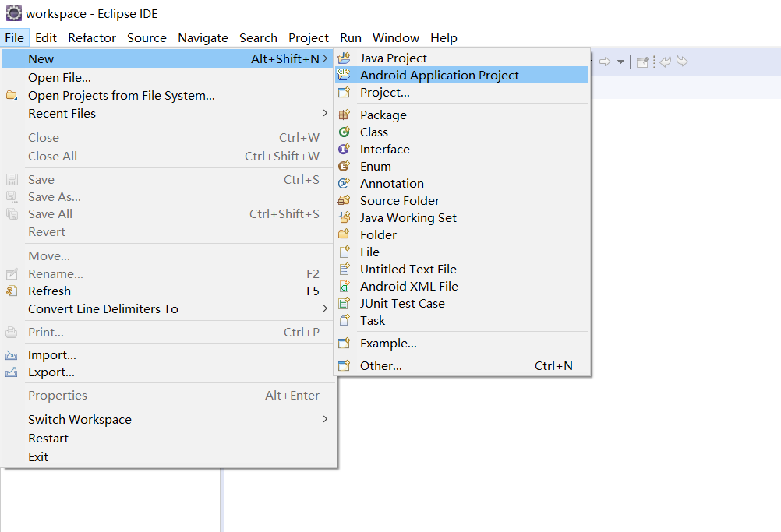Image resolution: width=781 pixels, height=532 pixels.
Task: Create a new Android XML File
Action: point(409,286)
